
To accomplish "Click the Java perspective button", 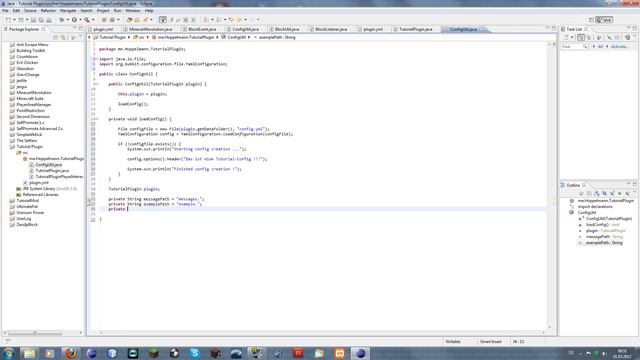I will click(x=604, y=20).
